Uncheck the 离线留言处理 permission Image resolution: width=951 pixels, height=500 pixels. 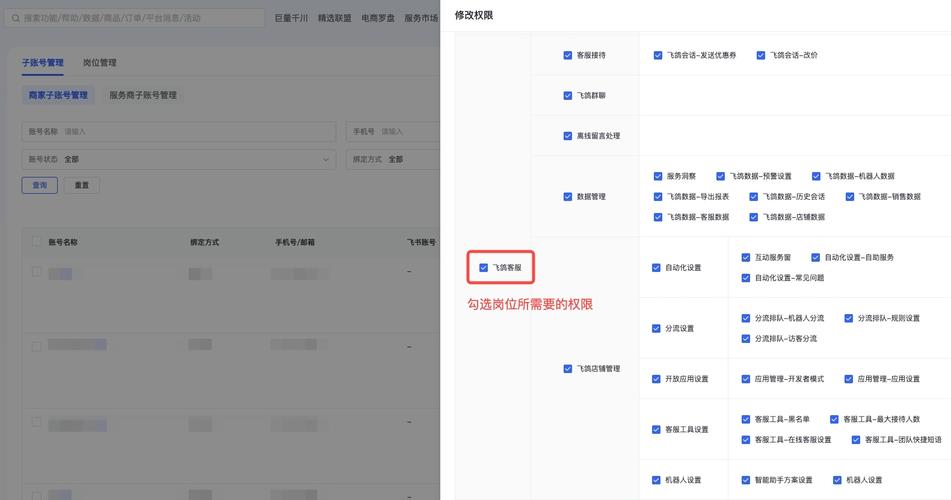point(568,136)
